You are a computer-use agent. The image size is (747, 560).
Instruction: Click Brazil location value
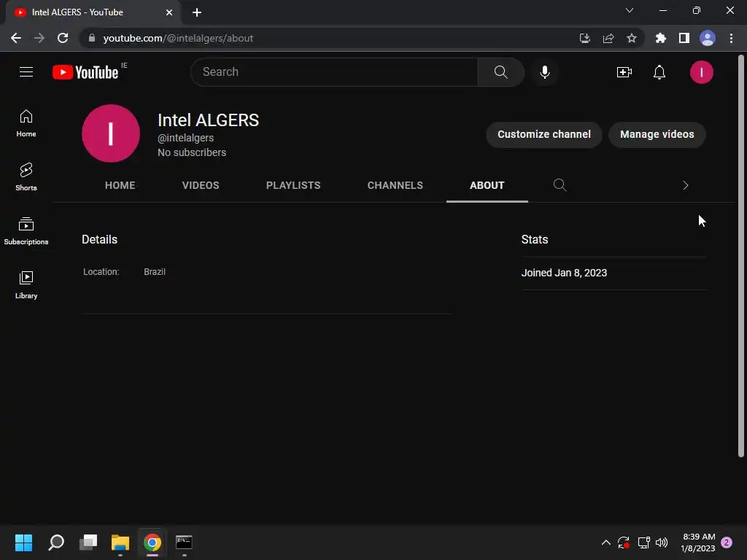click(155, 271)
